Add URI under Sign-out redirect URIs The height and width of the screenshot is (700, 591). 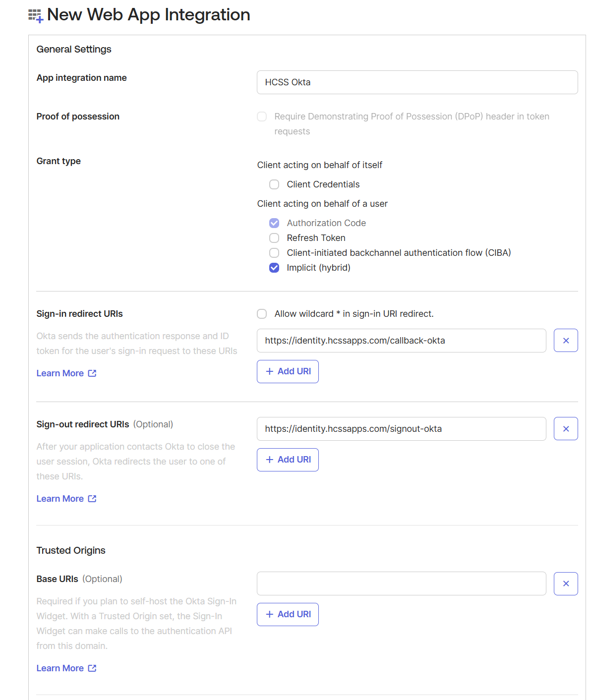288,460
